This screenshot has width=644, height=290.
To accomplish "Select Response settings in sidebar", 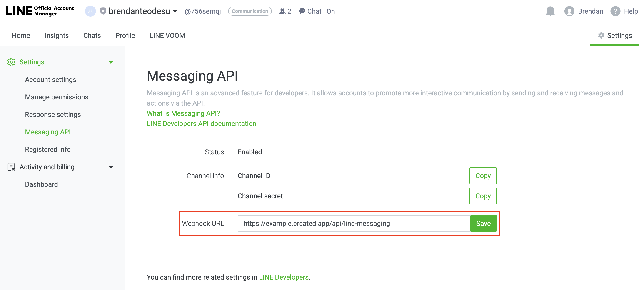I will point(53,115).
